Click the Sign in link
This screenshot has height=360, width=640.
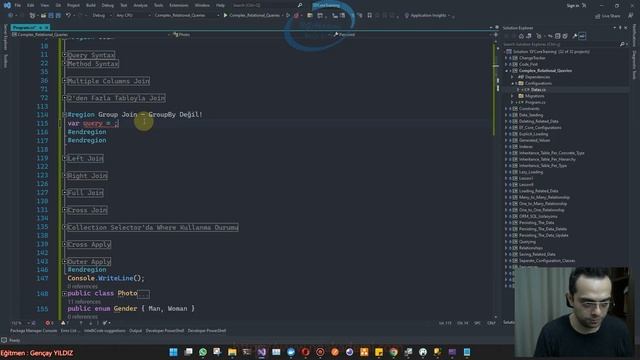click(573, 5)
